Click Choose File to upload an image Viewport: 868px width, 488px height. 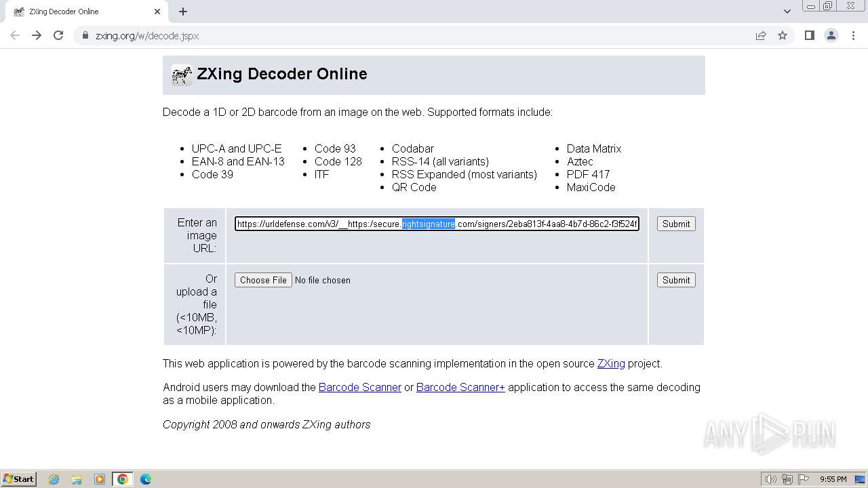pos(263,280)
